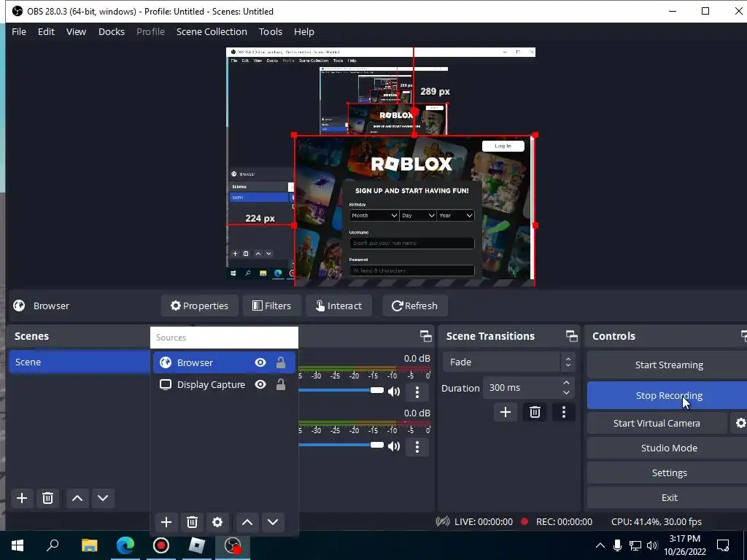
Task: Click Interact for the Browser source
Action: tap(338, 306)
